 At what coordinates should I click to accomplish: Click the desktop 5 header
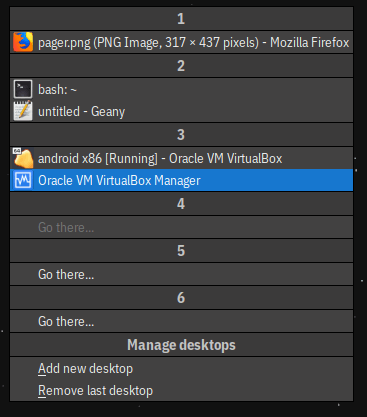(181, 251)
